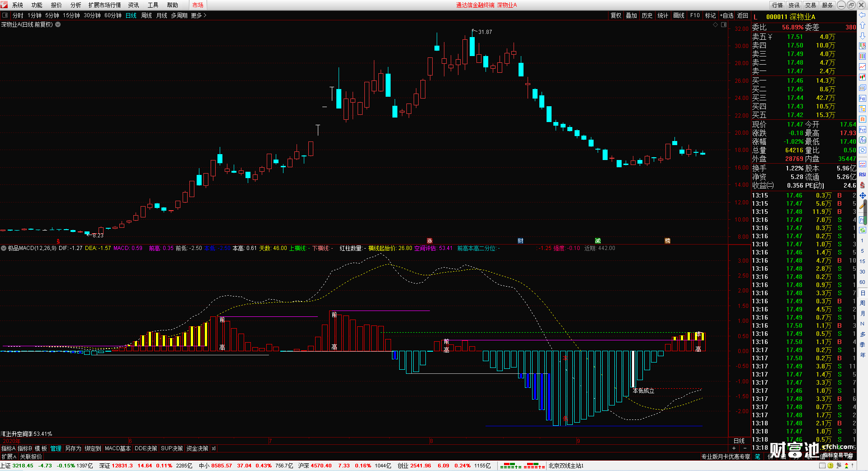Click the back arrow icon in right sidebar
Screen dimensions: 868x471
click(x=863, y=15)
